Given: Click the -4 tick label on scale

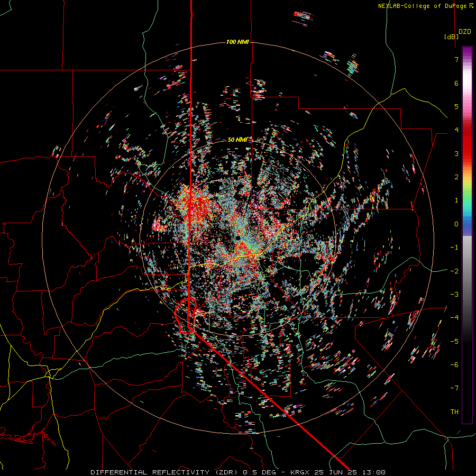Looking at the screenshot, I should click(x=454, y=318).
